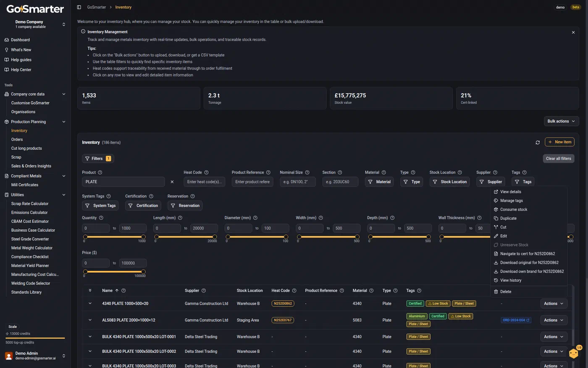Click the Heat Code help icon

(206, 172)
